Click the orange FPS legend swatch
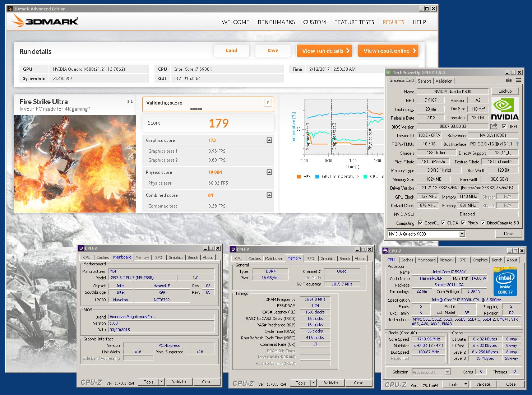This screenshot has height=395, width=532. (x=299, y=177)
